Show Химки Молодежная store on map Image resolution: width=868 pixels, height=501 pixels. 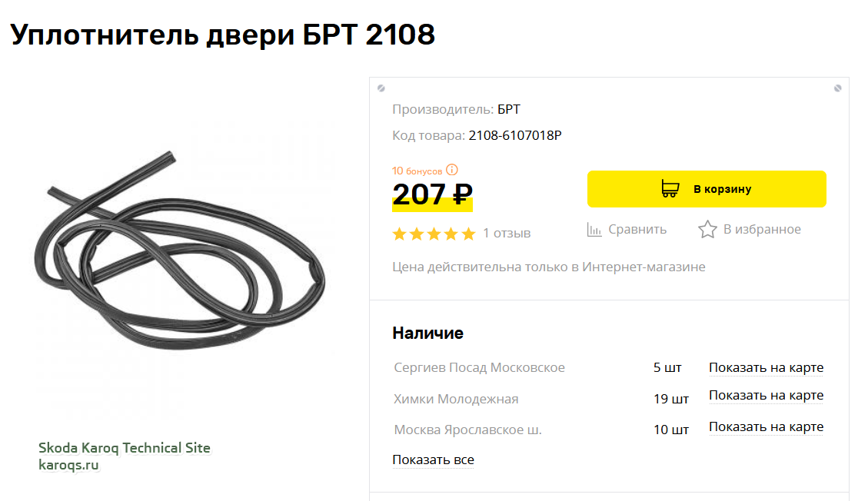766,396
